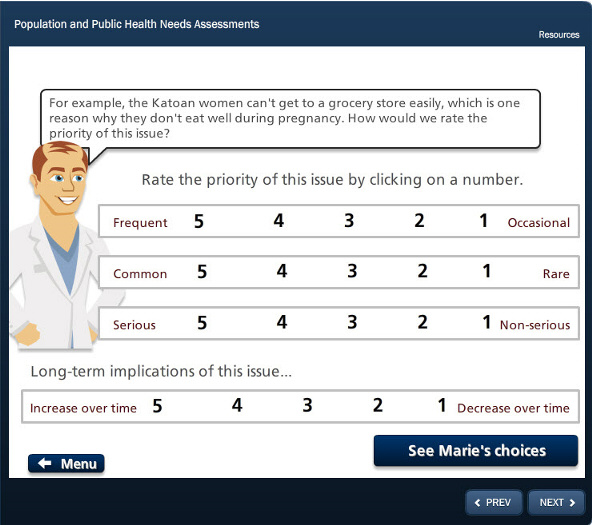Choose 1 next to Non-serious

pos(487,322)
